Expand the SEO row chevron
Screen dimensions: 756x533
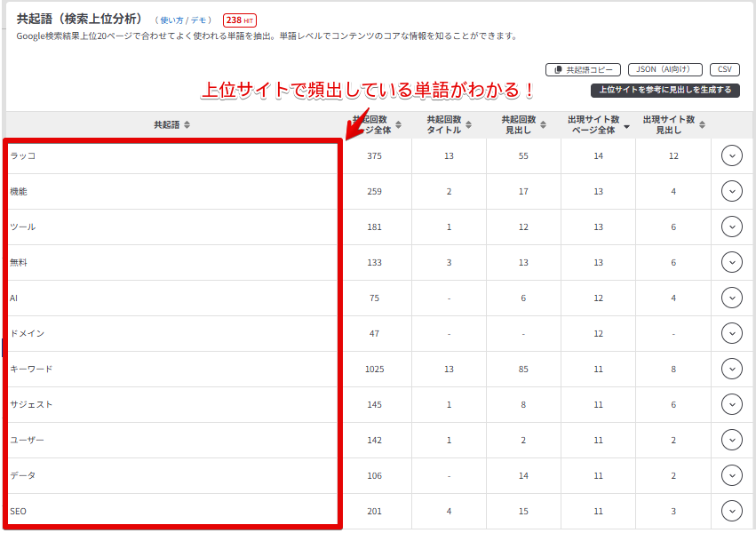click(731, 511)
